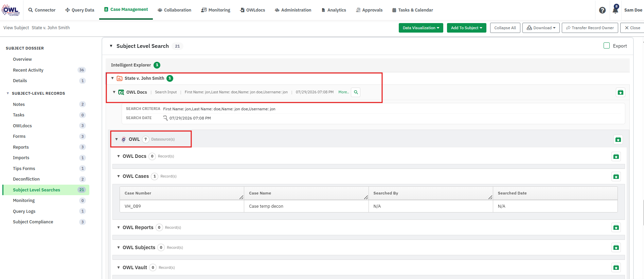Open the Connector menu
Image resolution: width=644 pixels, height=279 pixels.
point(42,10)
